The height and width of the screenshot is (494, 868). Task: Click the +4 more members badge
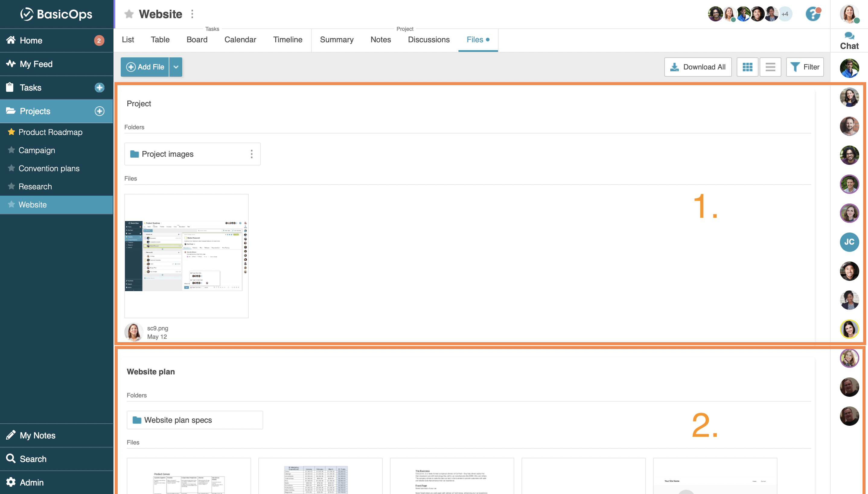(x=785, y=14)
